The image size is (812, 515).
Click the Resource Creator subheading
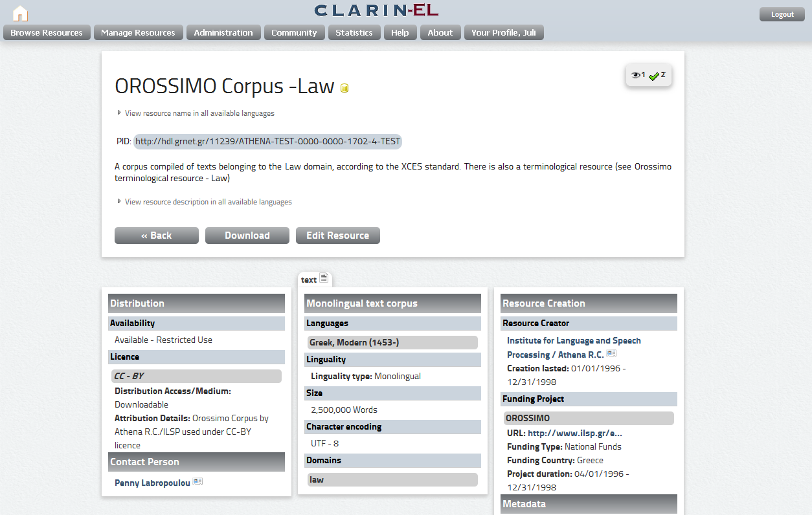coord(589,323)
